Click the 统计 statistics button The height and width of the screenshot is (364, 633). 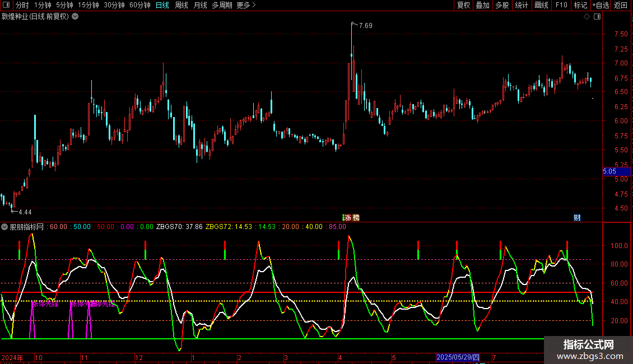(x=522, y=5)
